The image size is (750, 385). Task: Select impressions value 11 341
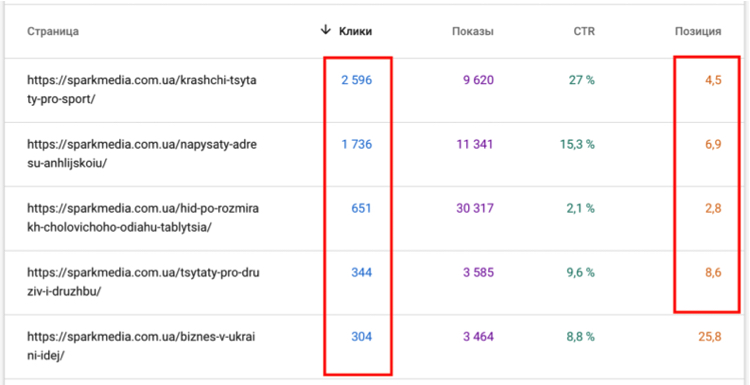point(475,144)
